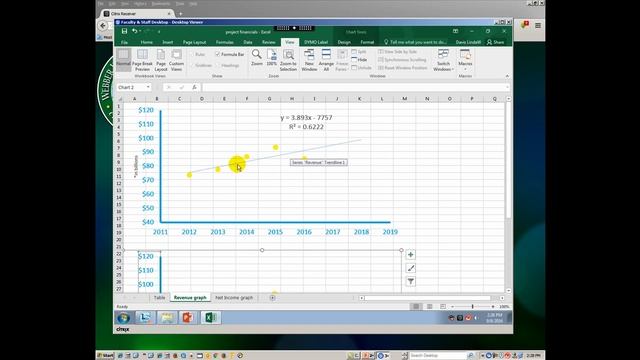Click the Split window button
640x360 pixels.
359,52
